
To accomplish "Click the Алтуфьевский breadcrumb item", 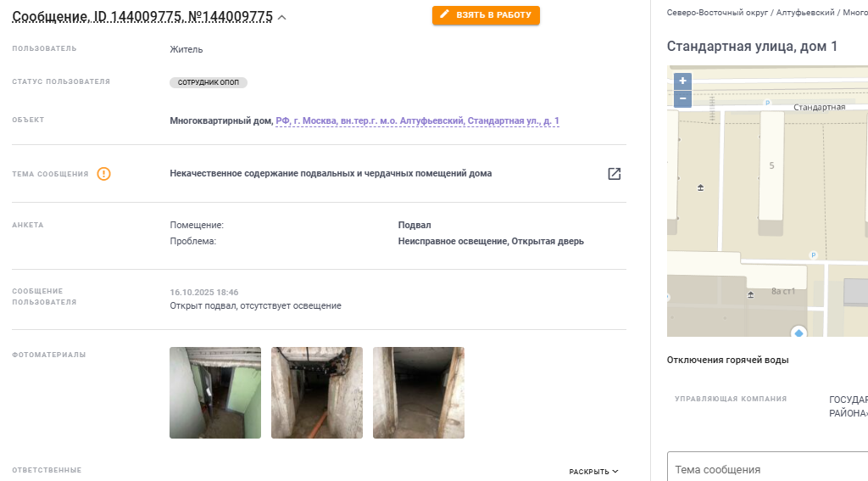I will pyautogui.click(x=805, y=13).
